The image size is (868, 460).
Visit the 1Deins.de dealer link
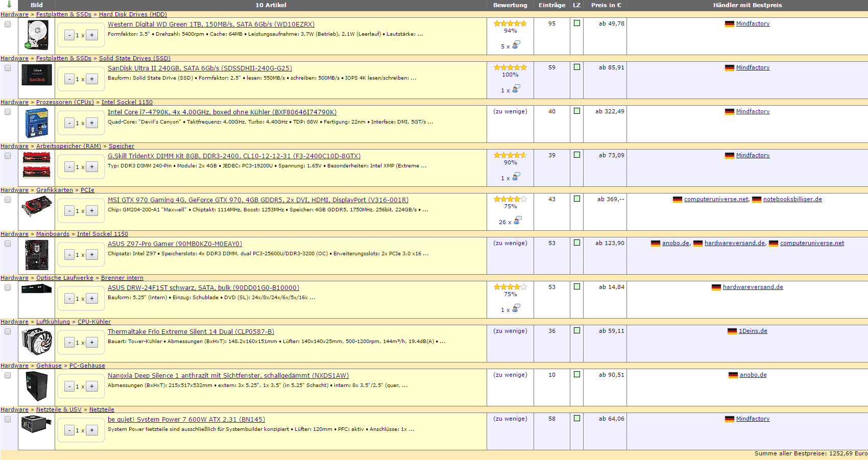[753, 331]
